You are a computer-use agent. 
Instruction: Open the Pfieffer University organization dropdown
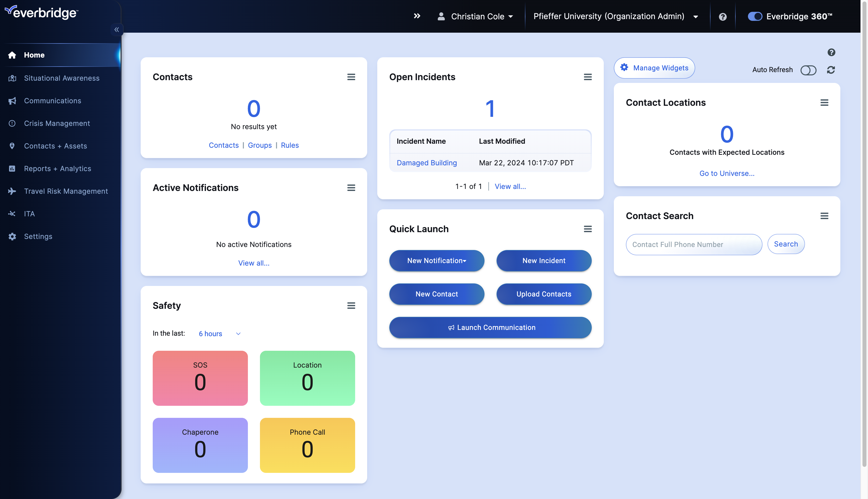616,16
